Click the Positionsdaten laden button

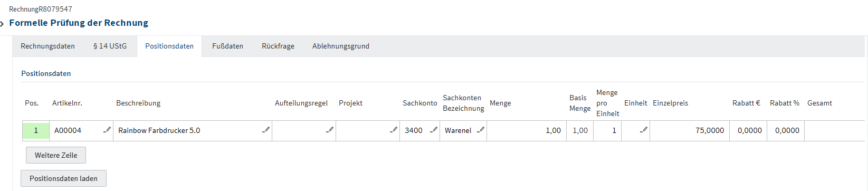(x=63, y=178)
